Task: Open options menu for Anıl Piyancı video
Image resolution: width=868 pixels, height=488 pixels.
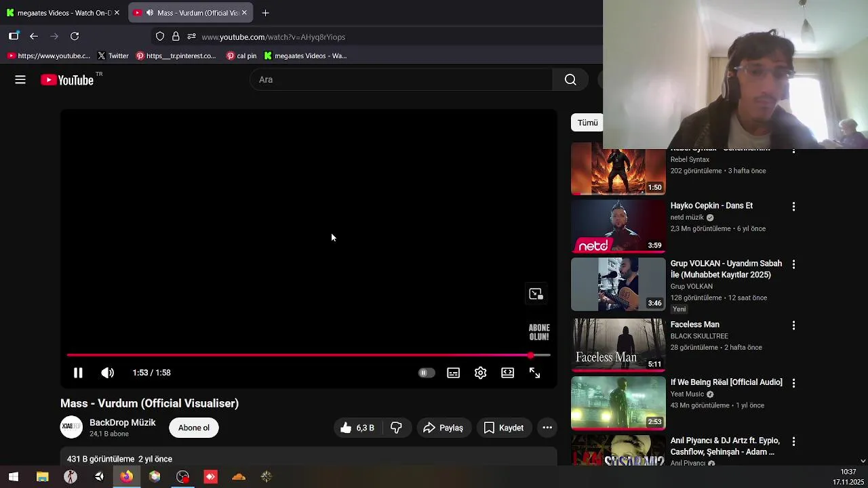Action: point(793,441)
